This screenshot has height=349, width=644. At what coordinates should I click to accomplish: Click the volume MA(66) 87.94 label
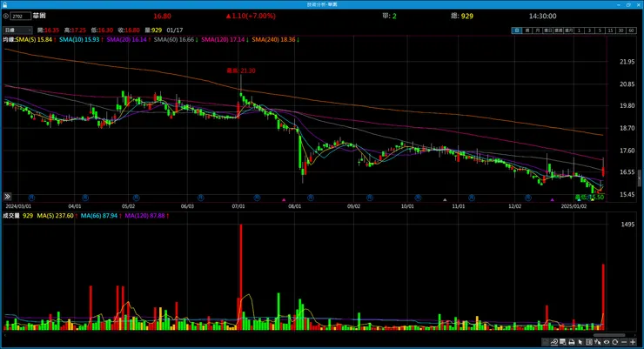[101, 216]
